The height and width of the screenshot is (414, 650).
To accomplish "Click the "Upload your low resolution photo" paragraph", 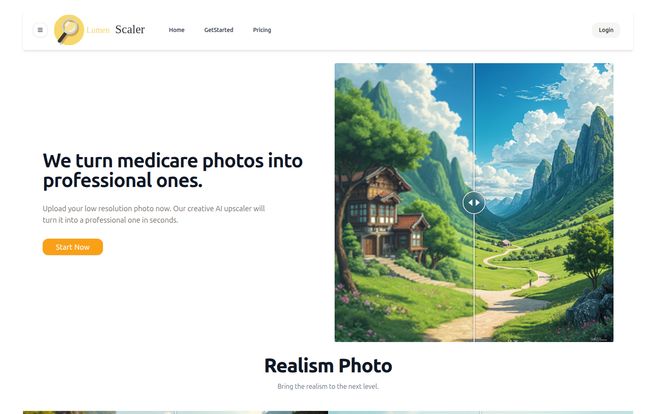I will point(153,214).
